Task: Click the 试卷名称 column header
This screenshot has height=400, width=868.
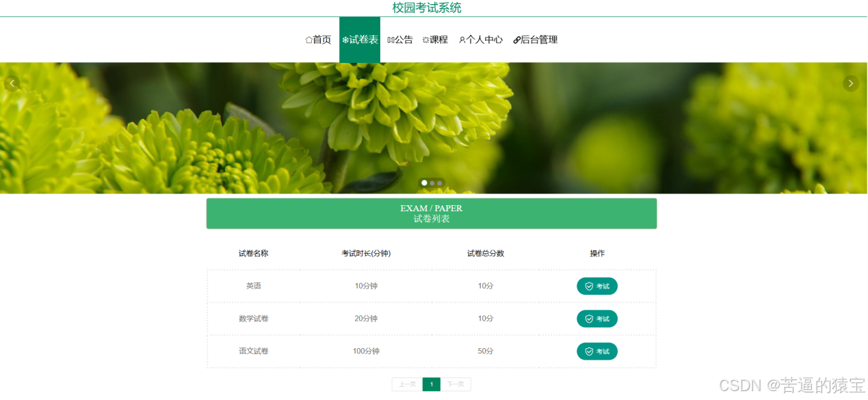Action: [254, 254]
